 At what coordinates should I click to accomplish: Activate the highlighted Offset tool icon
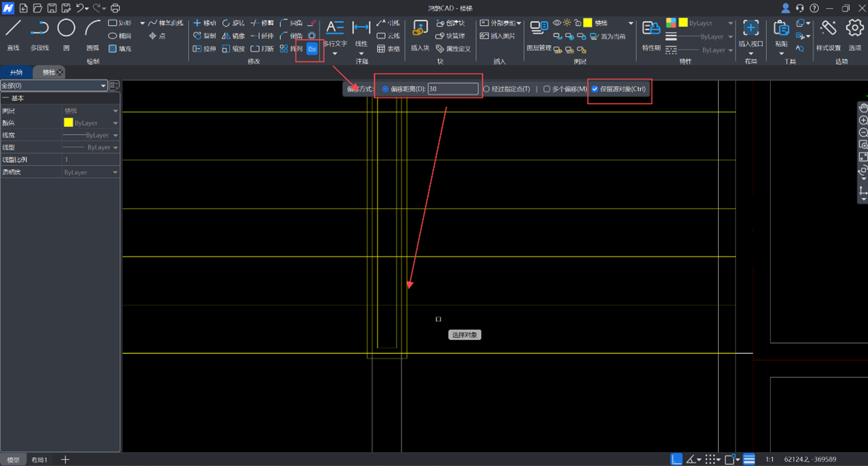312,49
